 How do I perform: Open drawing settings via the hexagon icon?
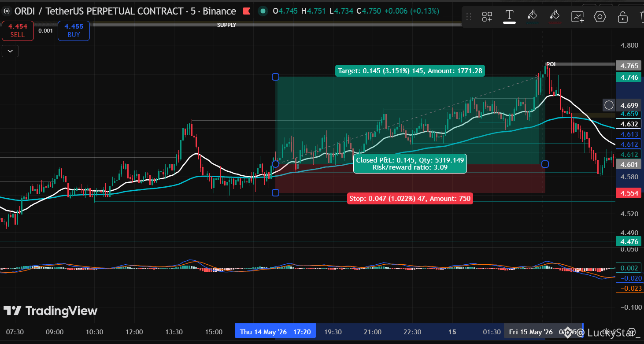(x=600, y=17)
